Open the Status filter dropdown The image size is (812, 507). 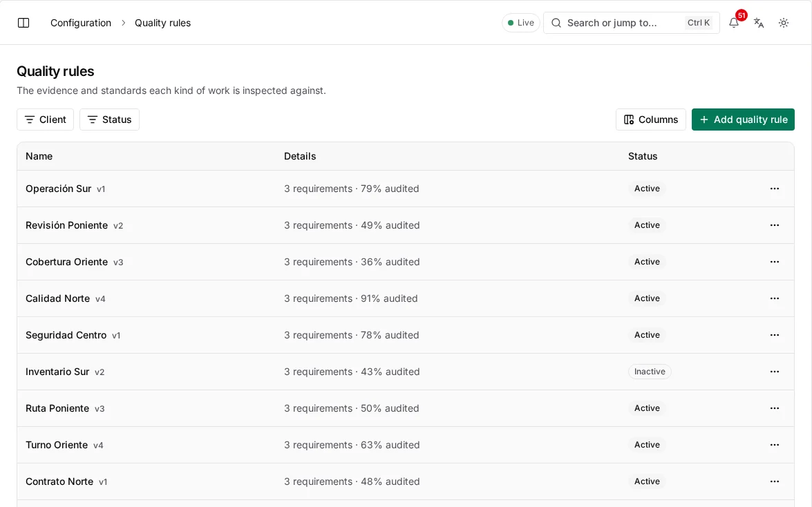pos(109,119)
